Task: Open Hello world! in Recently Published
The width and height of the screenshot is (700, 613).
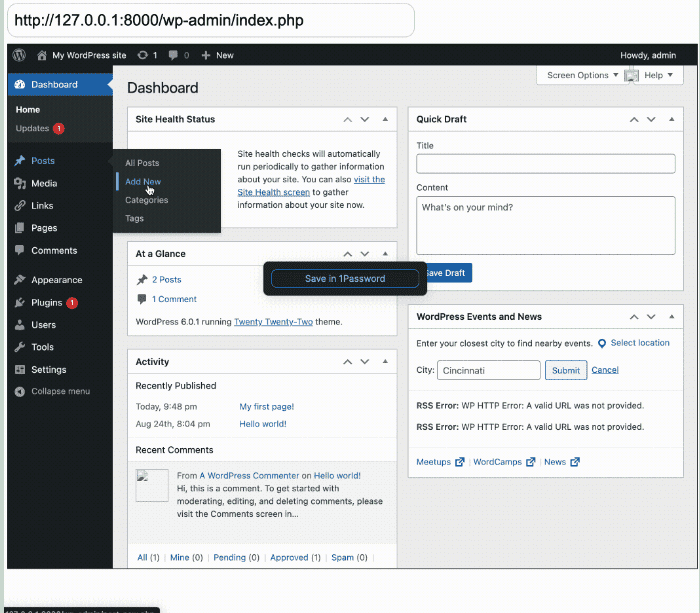Action: click(263, 424)
